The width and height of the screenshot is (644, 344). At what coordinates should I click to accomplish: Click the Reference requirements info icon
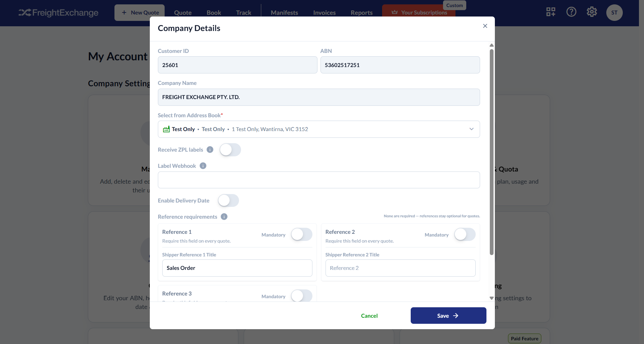click(224, 217)
